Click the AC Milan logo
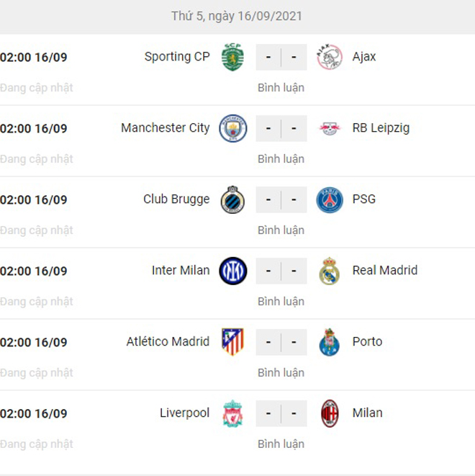This screenshot has width=475, height=476. 330,413
